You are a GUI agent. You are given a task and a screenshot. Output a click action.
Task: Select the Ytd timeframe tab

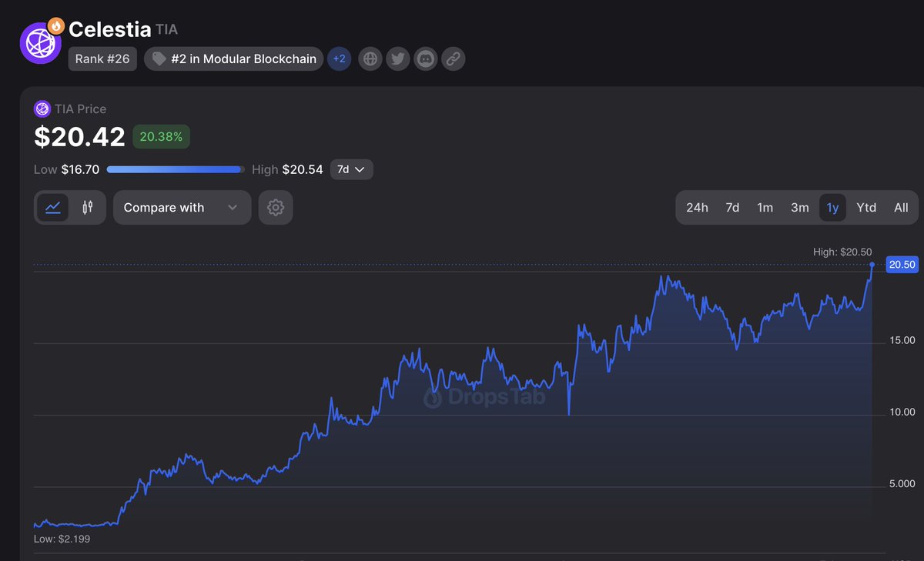click(866, 208)
